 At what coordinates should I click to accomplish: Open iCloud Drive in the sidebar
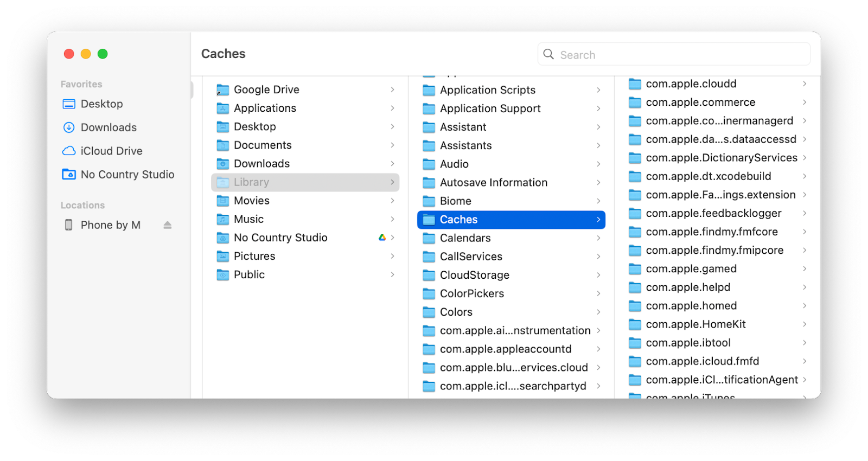pyautogui.click(x=111, y=151)
